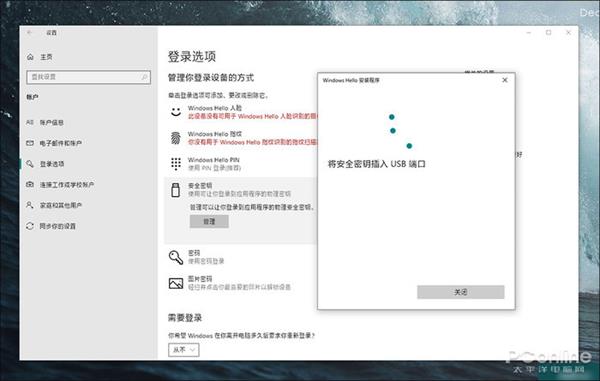Go to 家庭和其他用户 in sidebar
The image size is (600, 381).
61,205
